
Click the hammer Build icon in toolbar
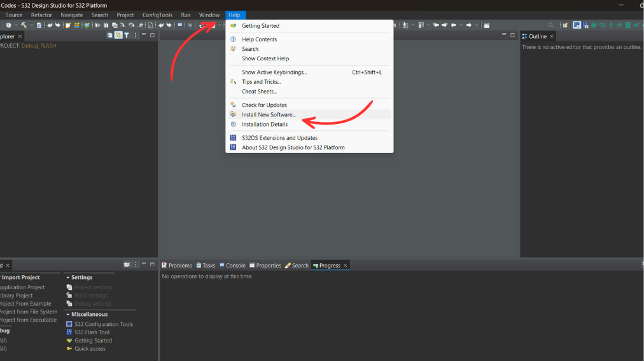[x=24, y=25]
